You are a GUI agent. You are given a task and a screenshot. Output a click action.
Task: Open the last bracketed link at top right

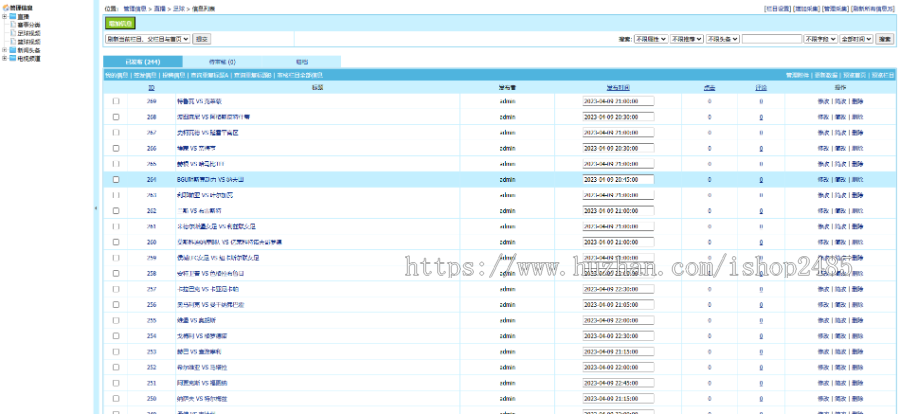pyautogui.click(x=872, y=9)
